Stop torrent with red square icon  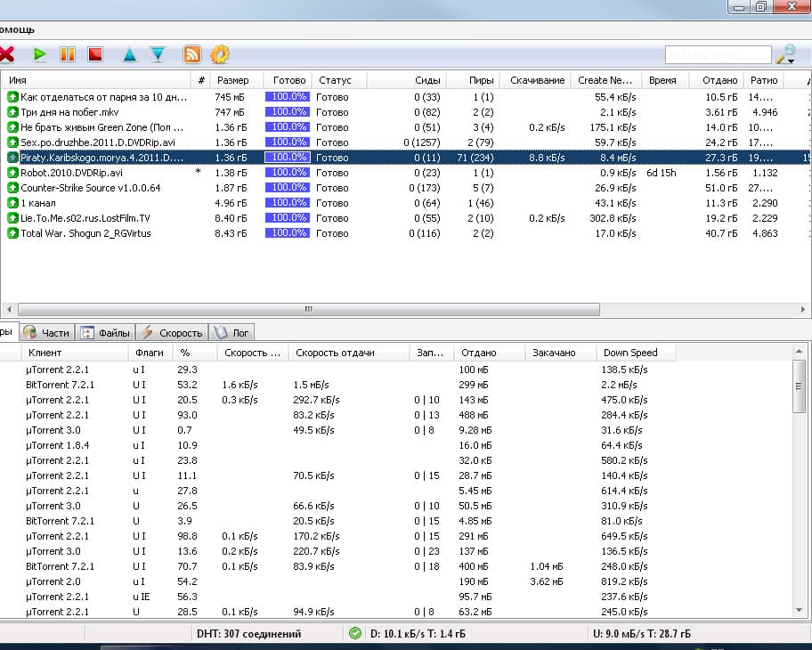pyautogui.click(x=95, y=54)
